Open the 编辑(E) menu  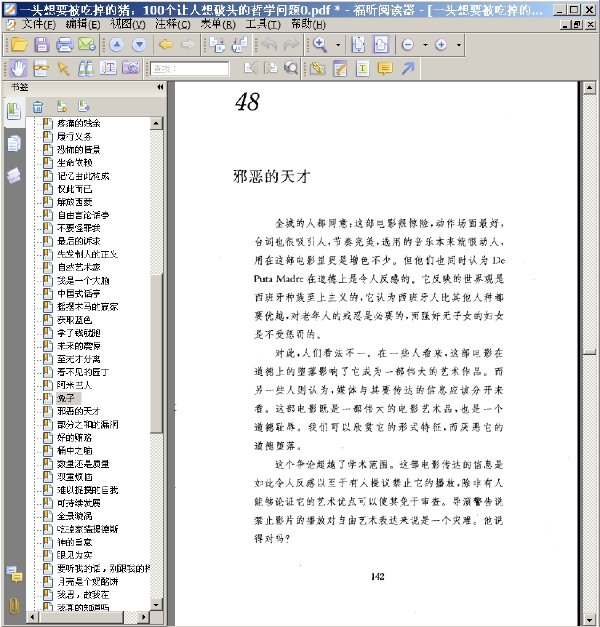[x=83, y=25]
